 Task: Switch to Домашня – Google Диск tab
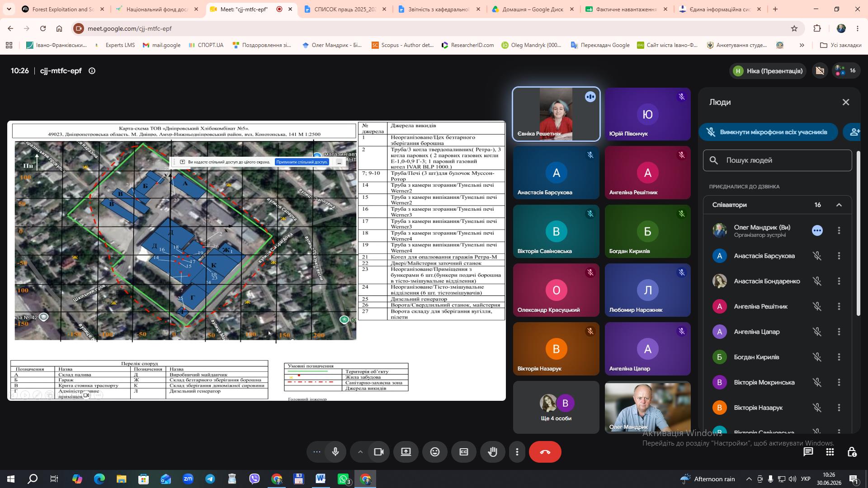533,9
